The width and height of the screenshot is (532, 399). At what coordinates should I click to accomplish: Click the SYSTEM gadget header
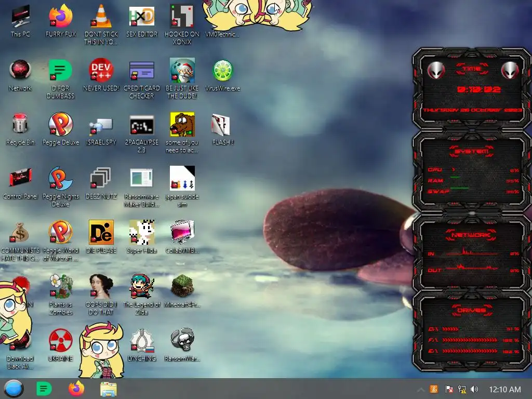472,151
